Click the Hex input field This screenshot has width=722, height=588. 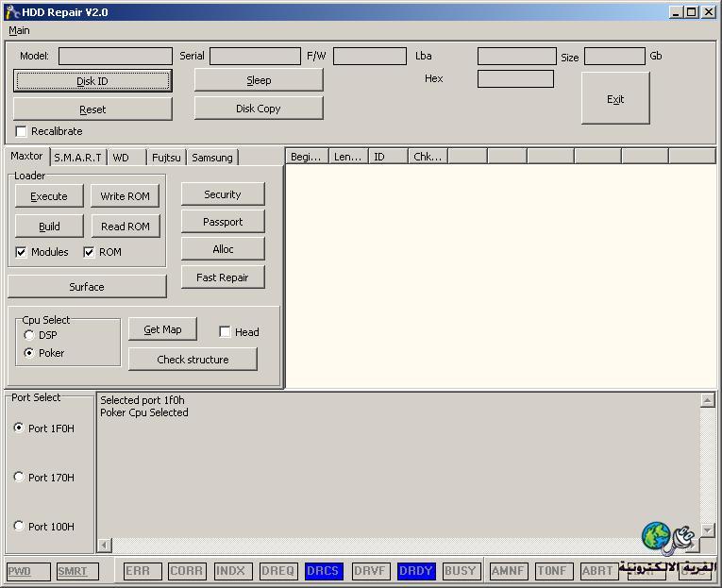pos(515,78)
